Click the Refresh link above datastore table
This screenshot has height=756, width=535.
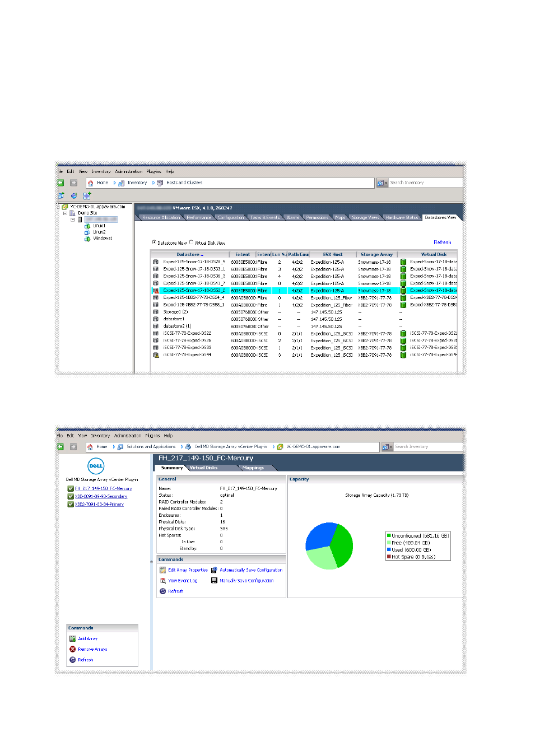point(442,242)
